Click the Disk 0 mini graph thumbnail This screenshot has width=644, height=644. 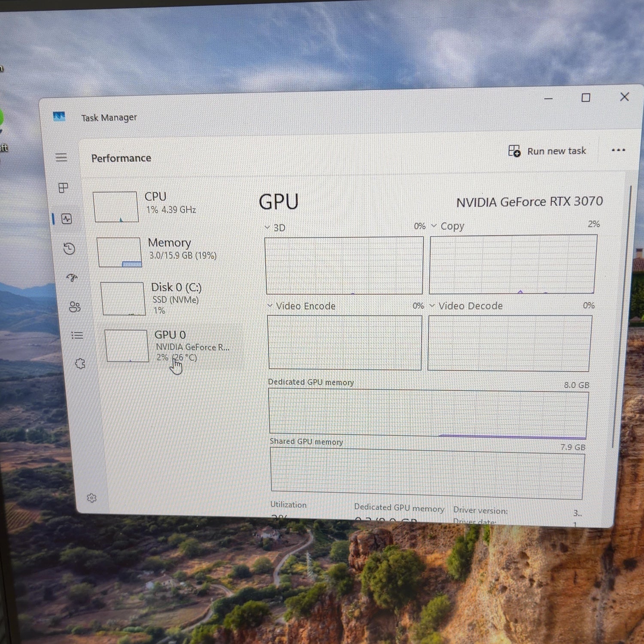123,299
